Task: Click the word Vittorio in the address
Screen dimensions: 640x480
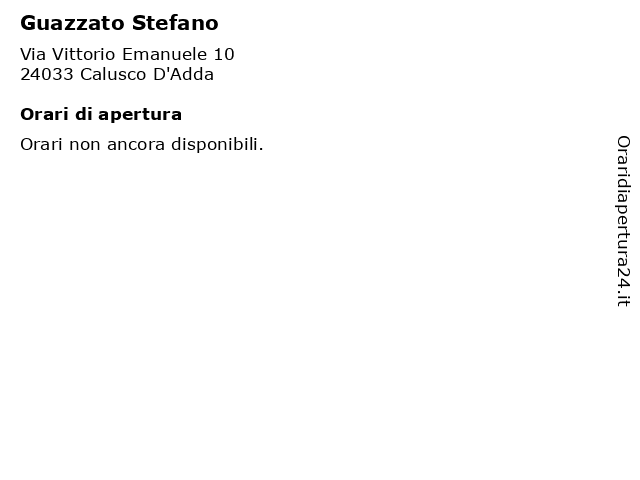Action: [84, 54]
